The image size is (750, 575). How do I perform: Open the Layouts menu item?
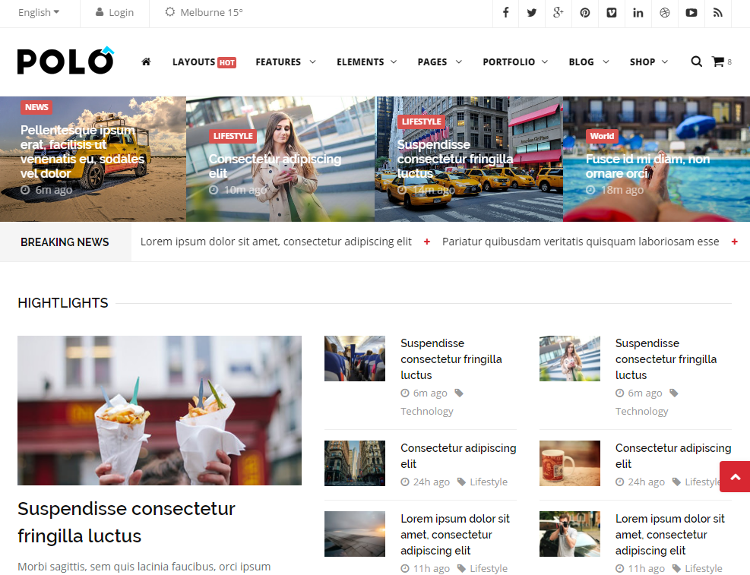coord(203,62)
